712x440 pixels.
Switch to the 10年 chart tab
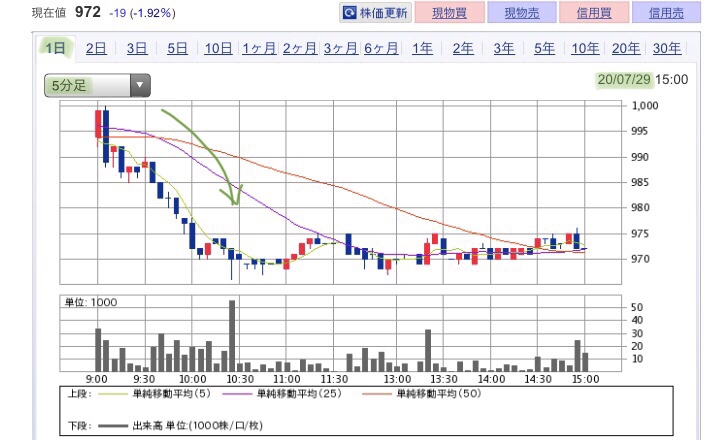pos(585,48)
